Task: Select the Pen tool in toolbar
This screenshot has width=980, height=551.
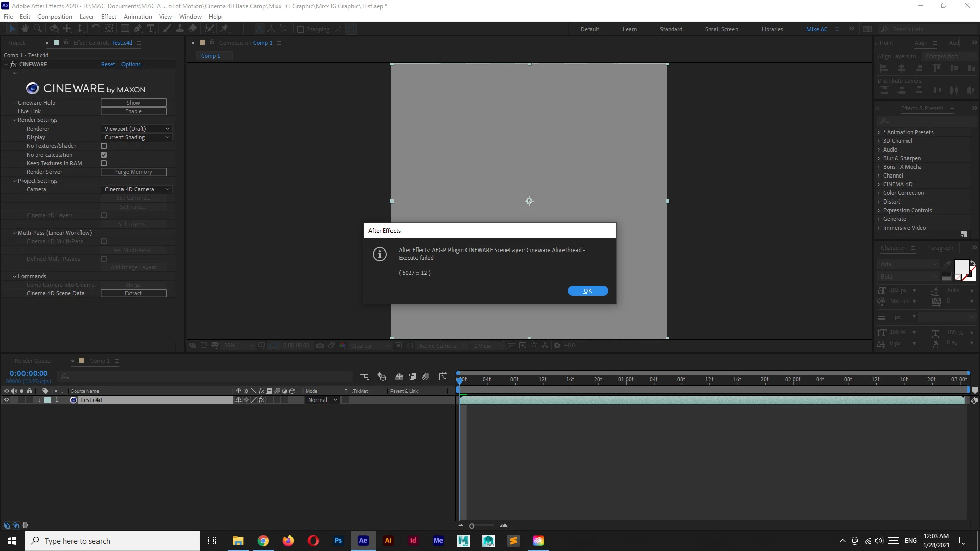Action: (138, 29)
